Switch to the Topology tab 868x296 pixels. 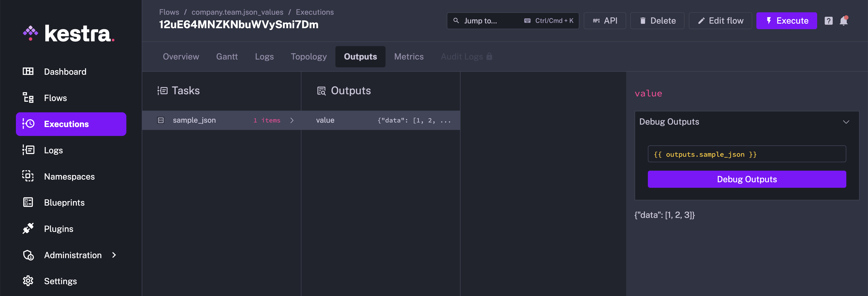pos(308,56)
